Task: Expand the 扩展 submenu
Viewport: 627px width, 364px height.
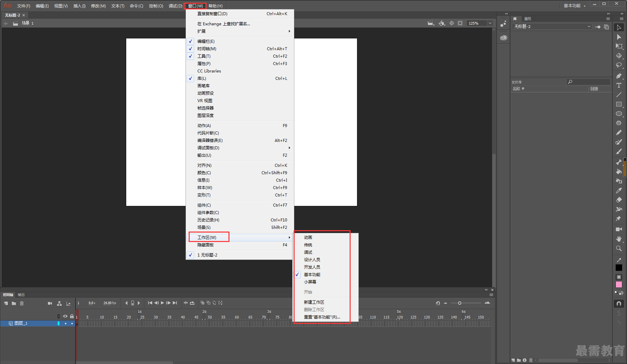Action: click(x=240, y=31)
